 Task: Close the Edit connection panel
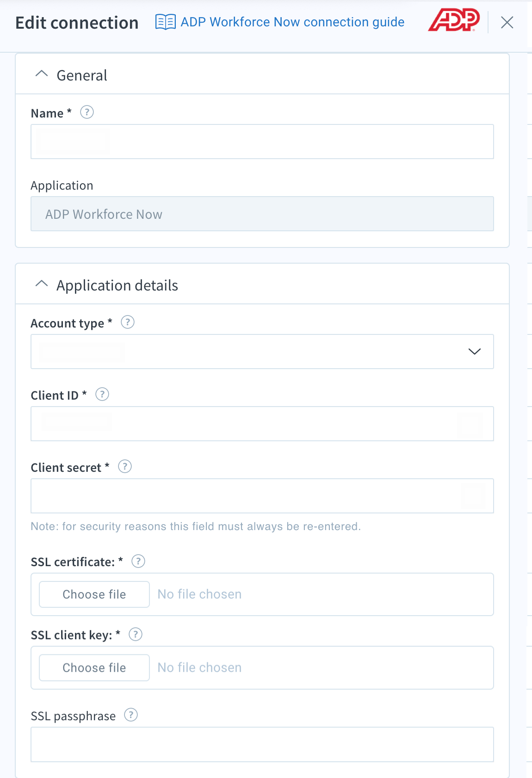click(507, 22)
